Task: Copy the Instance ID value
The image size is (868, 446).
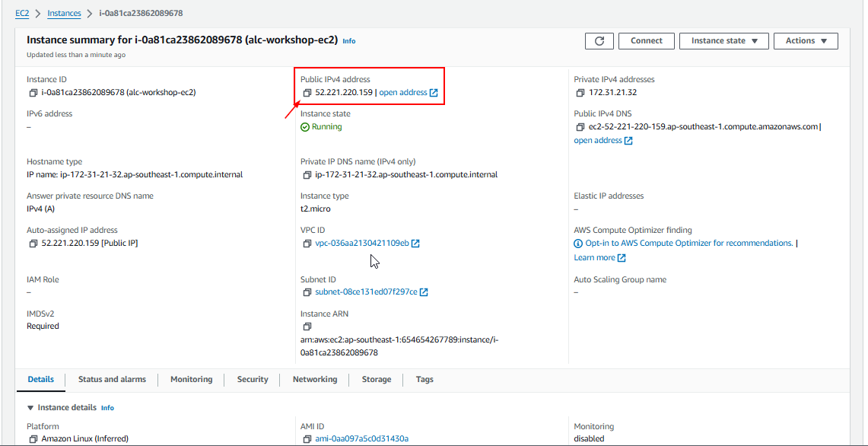Action: tap(33, 93)
